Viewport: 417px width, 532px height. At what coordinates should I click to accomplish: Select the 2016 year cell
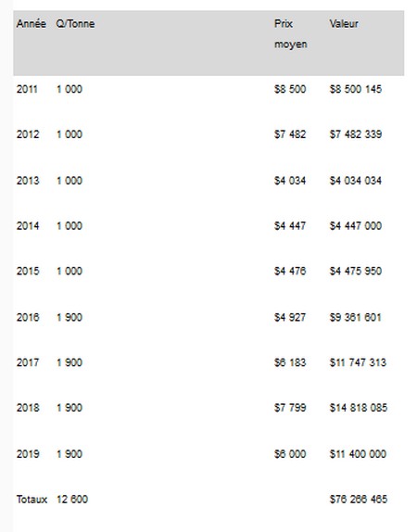click(28, 317)
